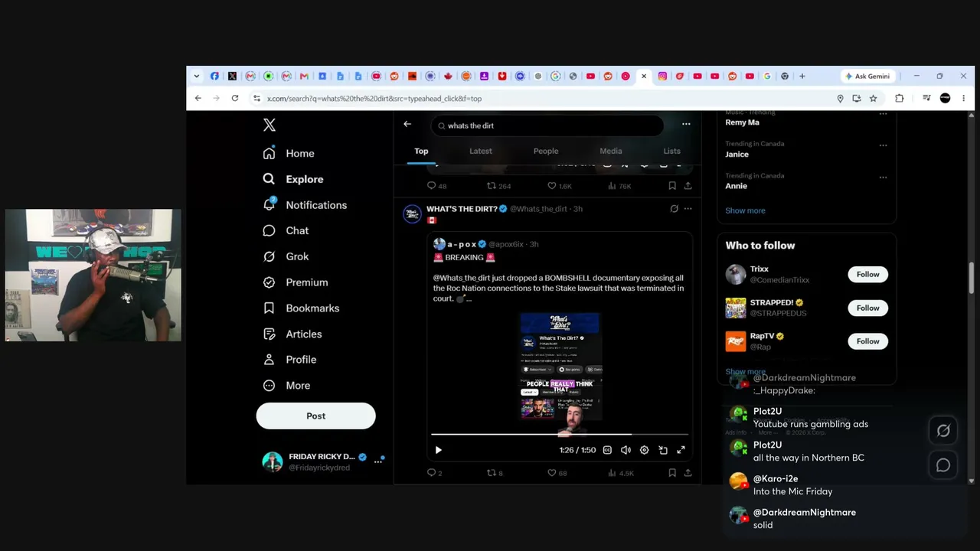The height and width of the screenshot is (551, 980).
Task: Toggle closed captions on the video
Action: pyautogui.click(x=607, y=450)
